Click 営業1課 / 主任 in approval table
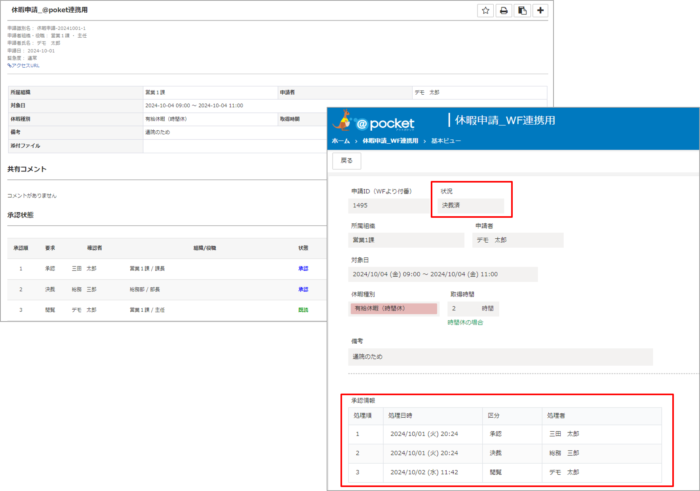 (x=147, y=310)
